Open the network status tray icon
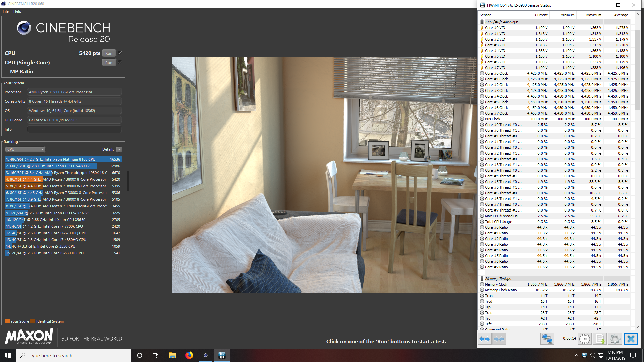This screenshot has width=644, height=362. (x=601, y=355)
